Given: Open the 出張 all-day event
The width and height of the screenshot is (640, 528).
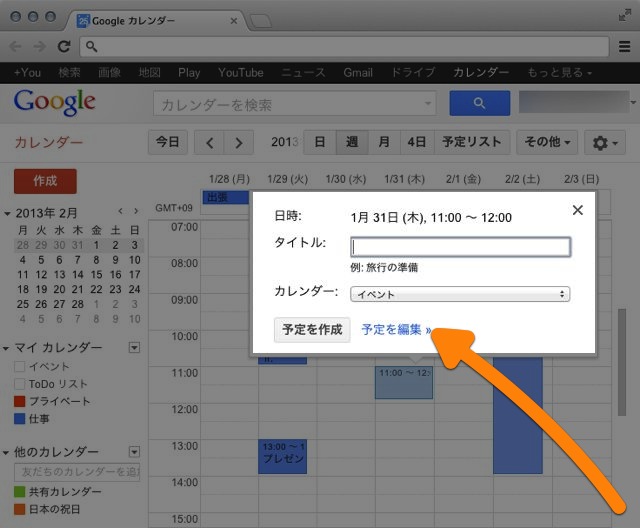Looking at the screenshot, I should pyautogui.click(x=226, y=197).
